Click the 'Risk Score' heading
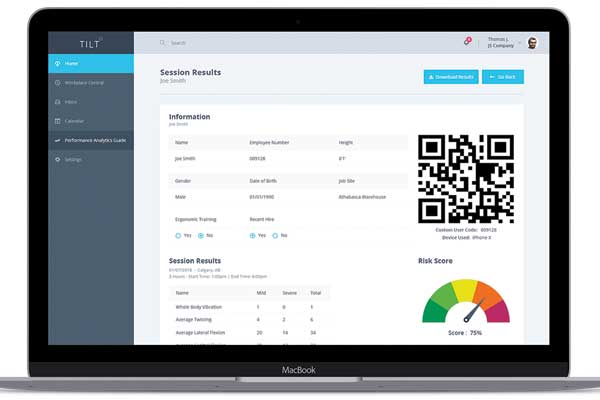Screen dimensions: 600x400 [x=435, y=261]
